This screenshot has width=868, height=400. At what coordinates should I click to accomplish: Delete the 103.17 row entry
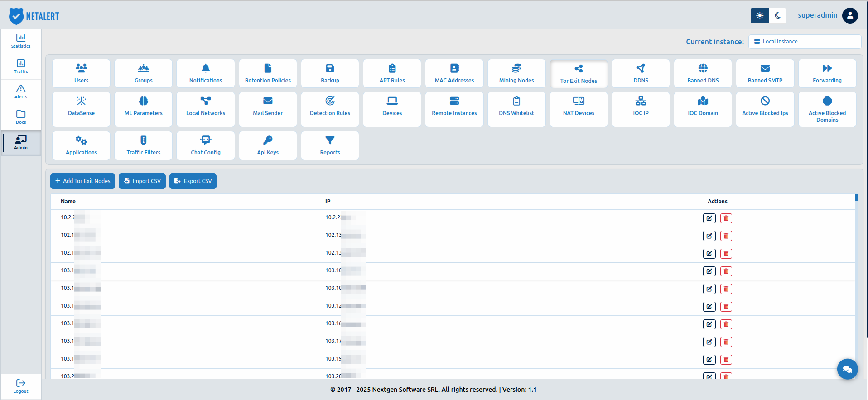(726, 342)
